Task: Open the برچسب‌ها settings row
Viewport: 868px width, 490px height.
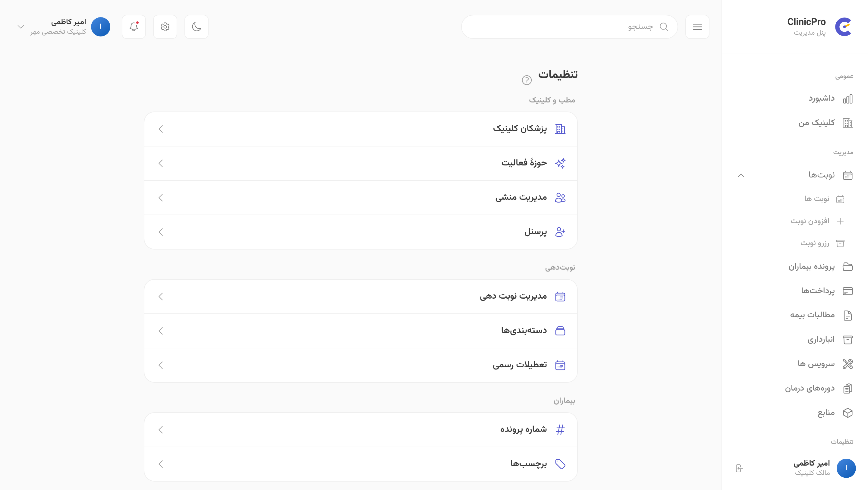Action: pos(360,464)
